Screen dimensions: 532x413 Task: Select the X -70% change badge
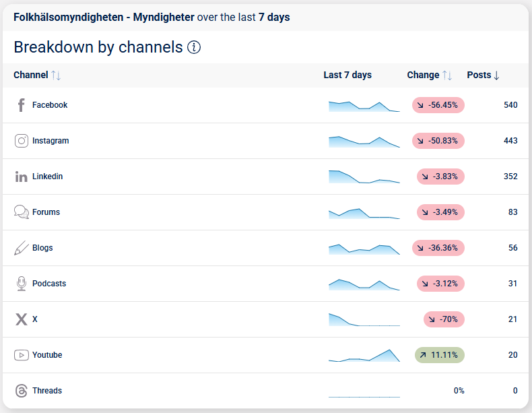click(444, 319)
